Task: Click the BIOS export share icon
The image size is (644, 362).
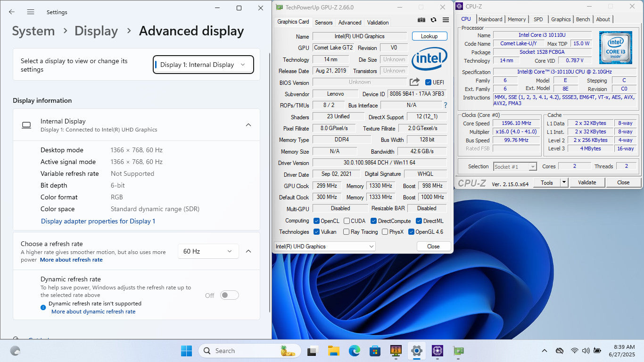Action: (414, 82)
